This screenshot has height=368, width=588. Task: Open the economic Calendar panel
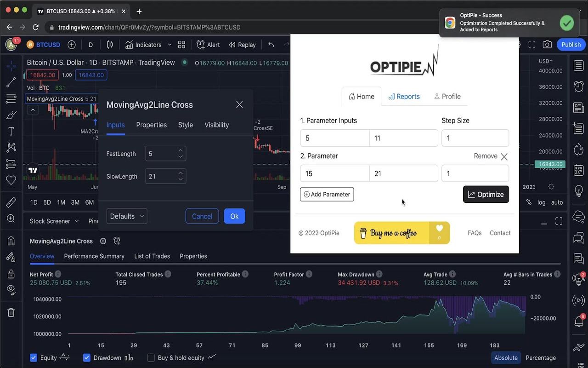coord(579,170)
